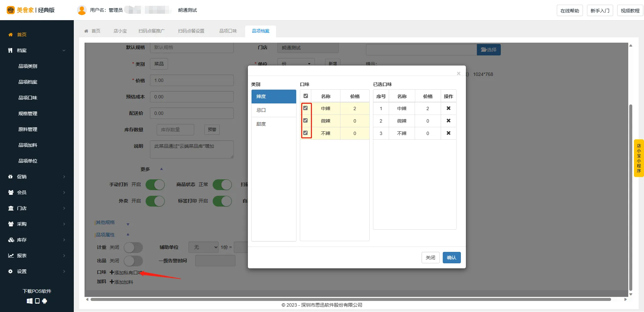Toggle the select-all flavors header checkbox
The width and height of the screenshot is (644, 312).
point(306,96)
